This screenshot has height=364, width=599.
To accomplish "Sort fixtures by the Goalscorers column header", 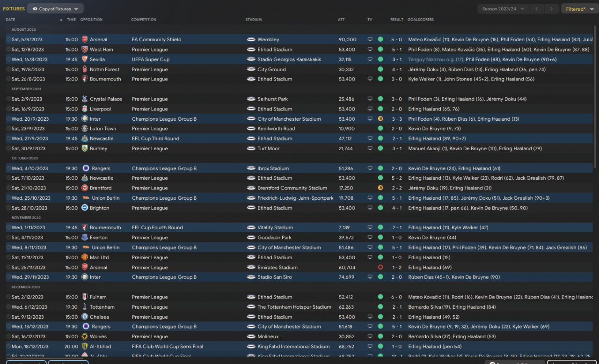I will [421, 20].
